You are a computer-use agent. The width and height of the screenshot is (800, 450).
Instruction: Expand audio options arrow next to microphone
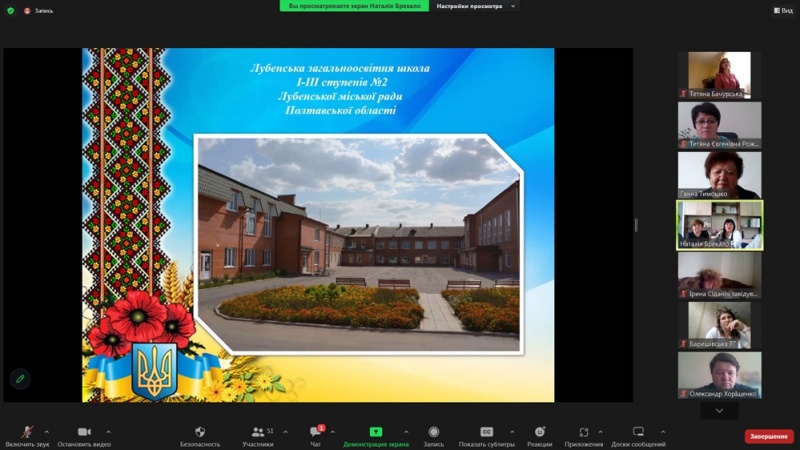click(x=47, y=432)
